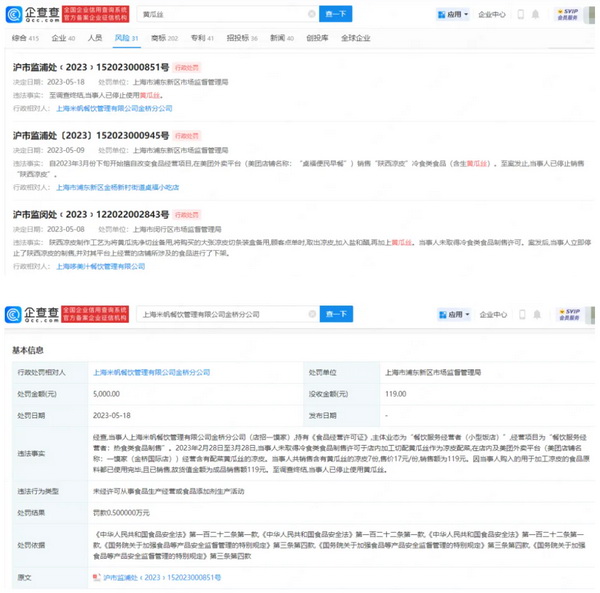Viewport: 600px width, 593px height.
Task: Click the 处罚单位 cell 上海市浦东新区市场监督管理局 in the table
Action: click(433, 372)
